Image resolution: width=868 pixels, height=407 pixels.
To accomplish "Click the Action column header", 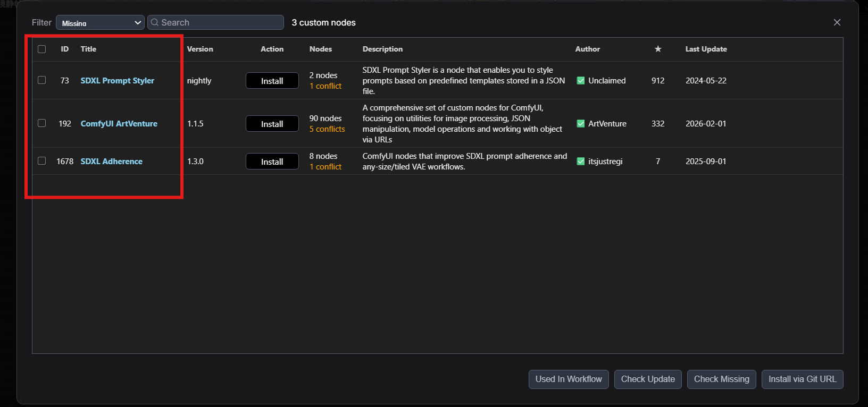I will pyautogui.click(x=272, y=49).
